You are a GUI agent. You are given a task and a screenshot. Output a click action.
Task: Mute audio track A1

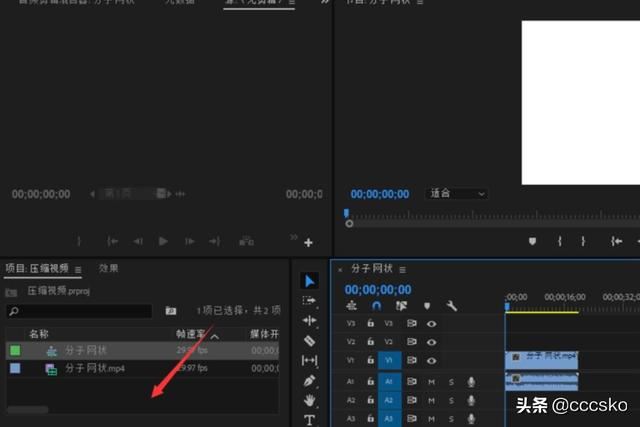(432, 382)
